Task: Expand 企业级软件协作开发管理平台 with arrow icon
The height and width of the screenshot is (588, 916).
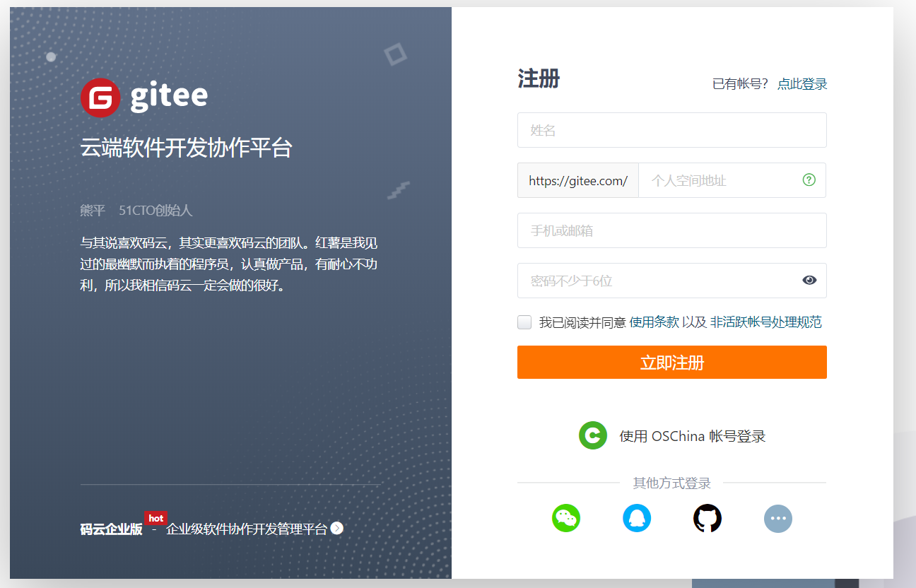Action: (x=337, y=527)
